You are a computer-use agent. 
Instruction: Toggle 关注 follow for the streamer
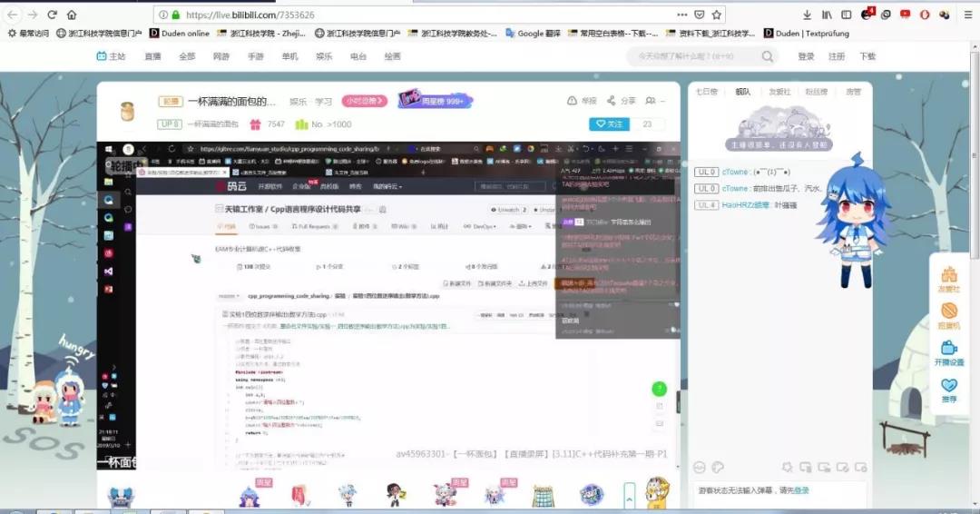pyautogui.click(x=609, y=124)
